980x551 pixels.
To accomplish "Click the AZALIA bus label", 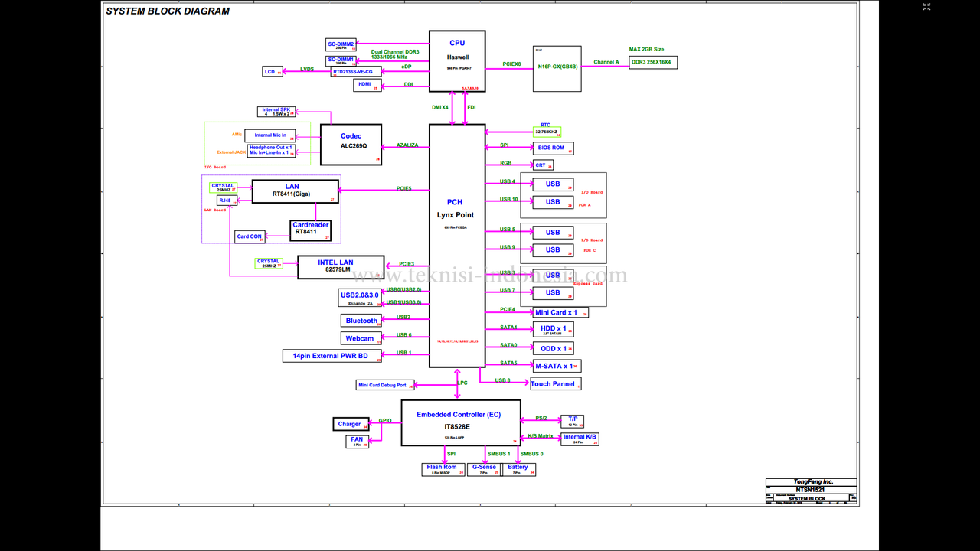I will [407, 145].
